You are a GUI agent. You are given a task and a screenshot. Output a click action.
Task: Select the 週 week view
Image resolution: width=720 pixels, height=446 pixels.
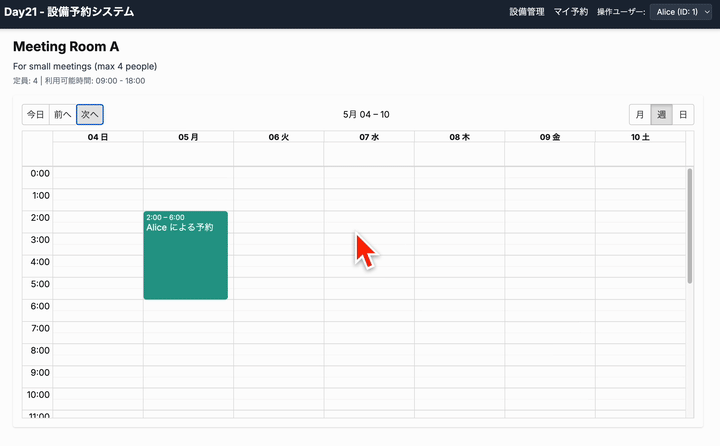[661, 114]
